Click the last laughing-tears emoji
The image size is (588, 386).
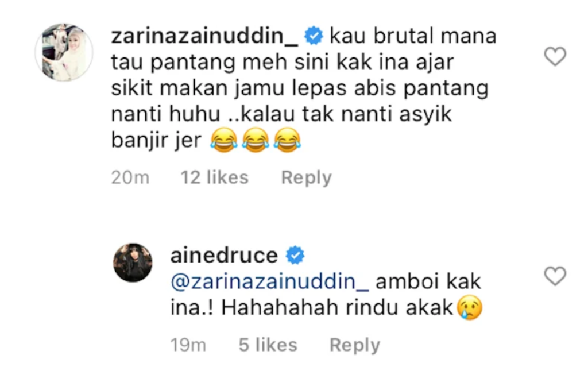pyautogui.click(x=287, y=140)
